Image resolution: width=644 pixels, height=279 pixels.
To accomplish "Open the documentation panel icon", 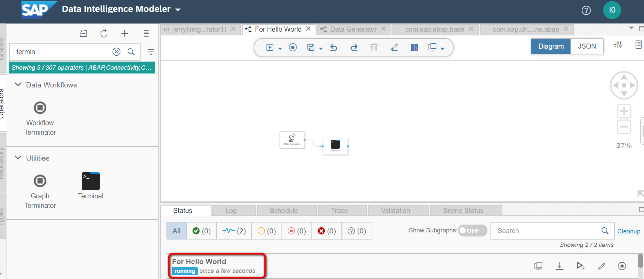I will [x=639, y=45].
